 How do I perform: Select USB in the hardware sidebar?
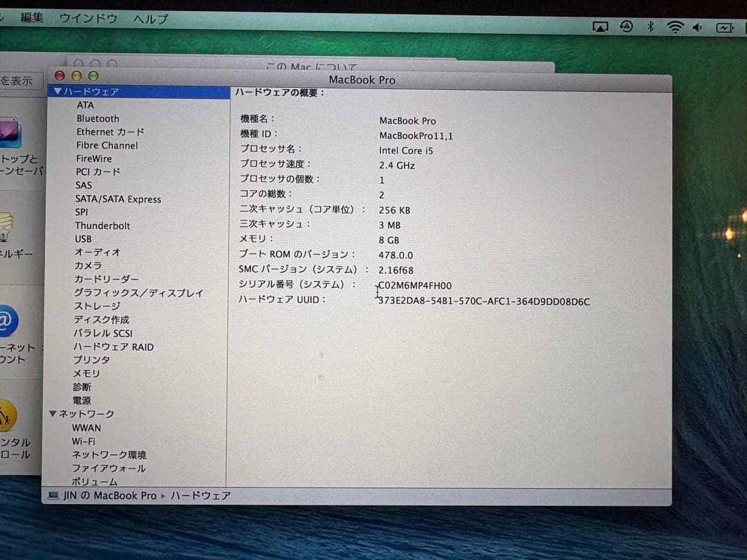pyautogui.click(x=83, y=239)
